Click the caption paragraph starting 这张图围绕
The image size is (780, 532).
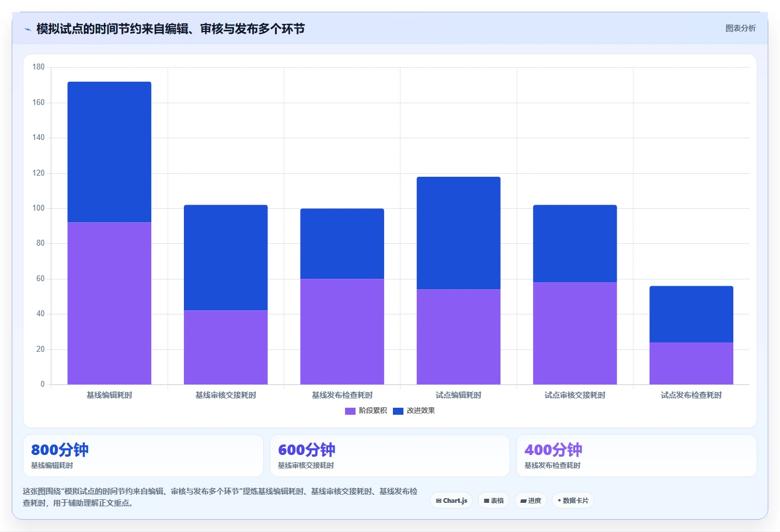point(220,497)
